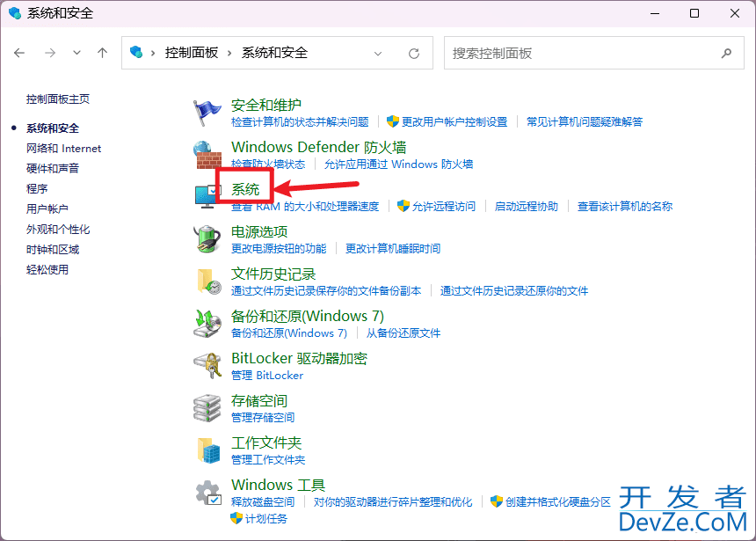Select 轻松使用 in sidebar
Viewport: 756px width, 541px height.
(47, 270)
